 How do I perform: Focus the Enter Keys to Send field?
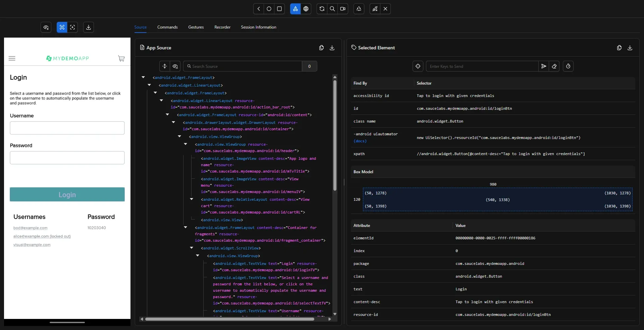tap(482, 66)
